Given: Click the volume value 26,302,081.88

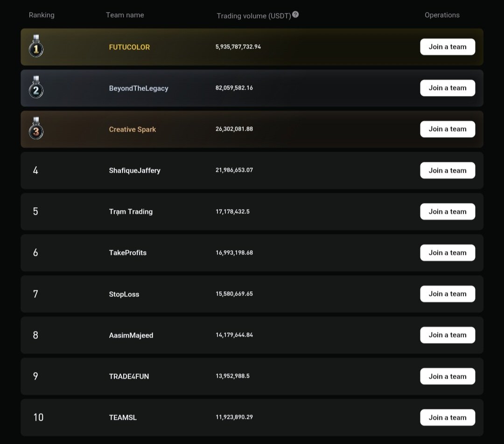Looking at the screenshot, I should point(234,129).
